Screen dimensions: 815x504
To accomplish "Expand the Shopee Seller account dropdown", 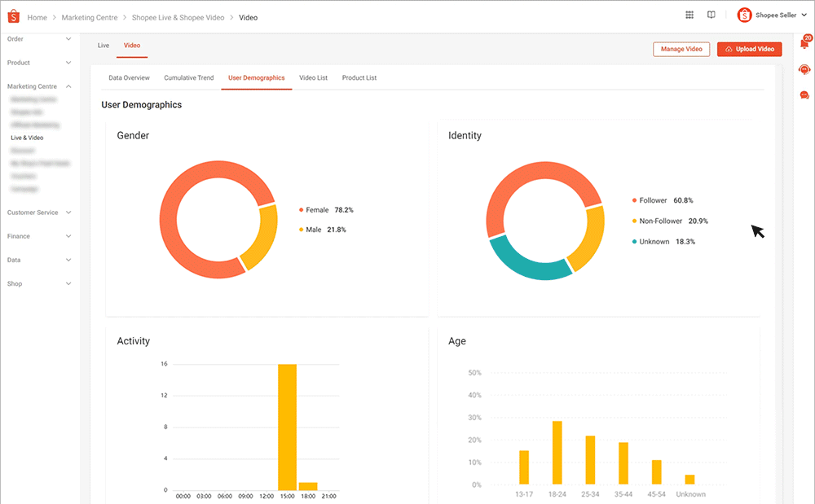I will [x=804, y=15].
